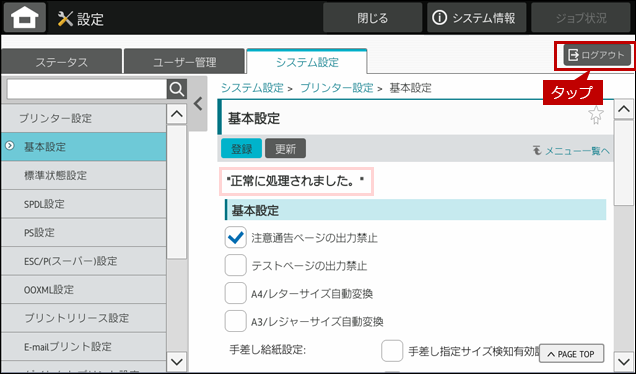This screenshot has width=636, height=374.
Task: Click the 設定 title with tools icon
Action: 81,19
